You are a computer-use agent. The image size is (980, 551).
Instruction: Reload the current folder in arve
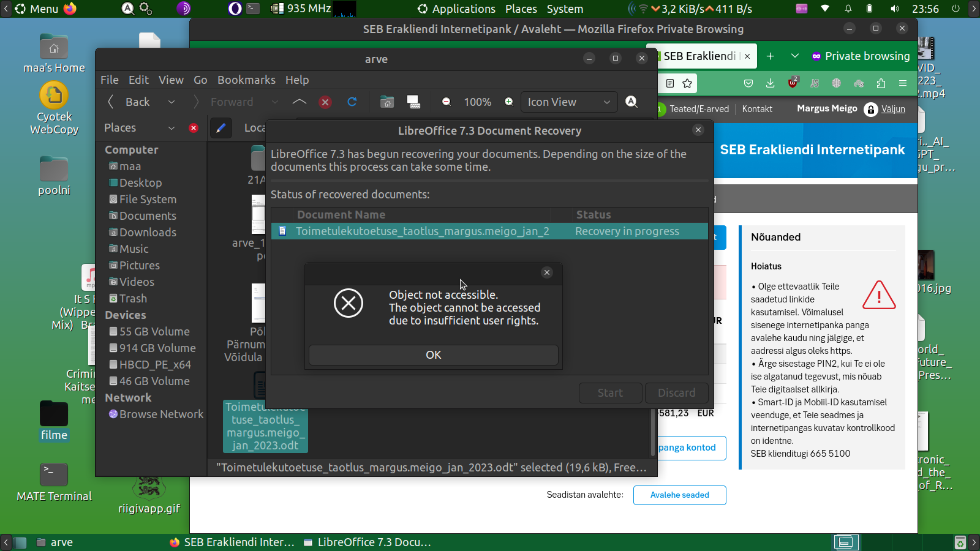click(352, 102)
